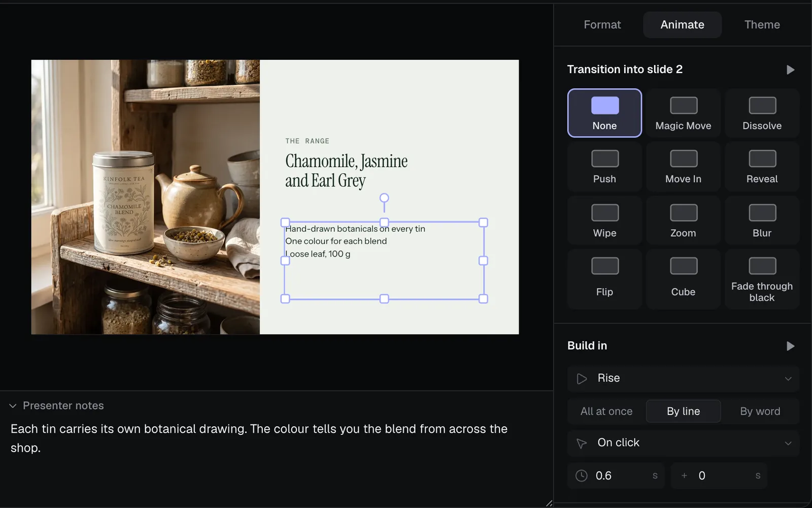Click the line 'One colour for each blend'
This screenshot has width=812, height=508.
(336, 241)
